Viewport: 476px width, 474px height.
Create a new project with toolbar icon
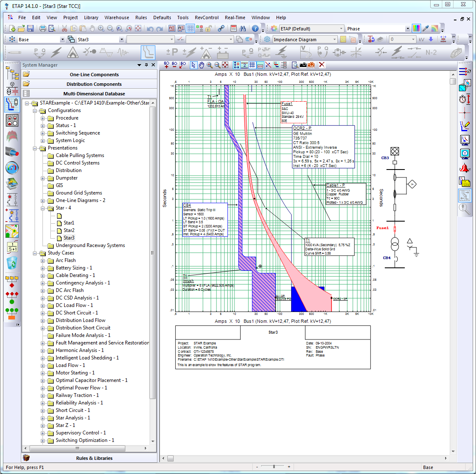12,29
